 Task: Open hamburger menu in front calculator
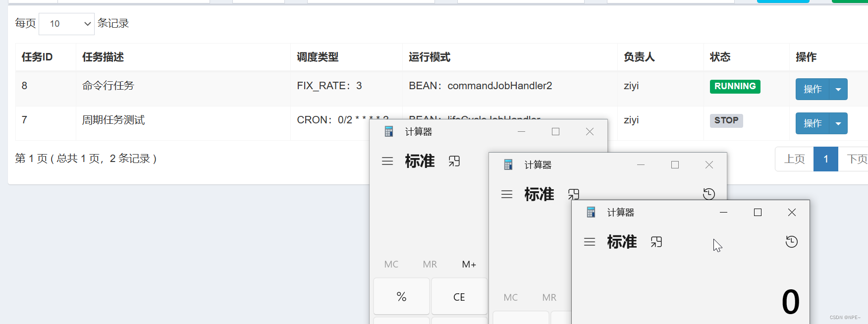[590, 242]
